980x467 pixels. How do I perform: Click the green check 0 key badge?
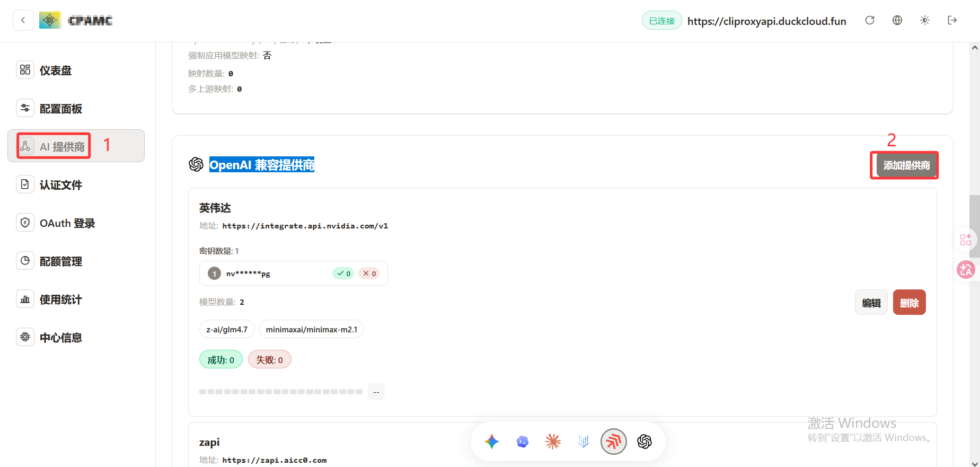[x=343, y=274]
